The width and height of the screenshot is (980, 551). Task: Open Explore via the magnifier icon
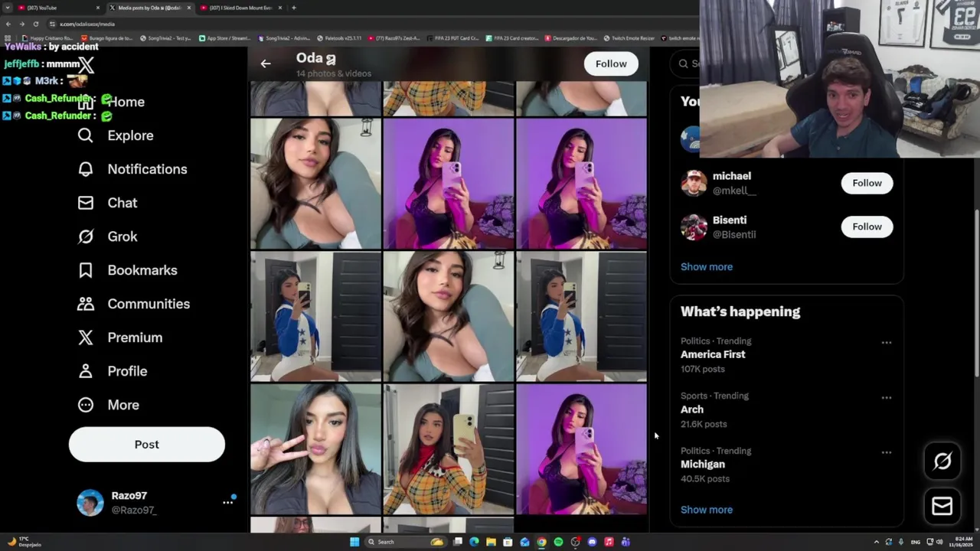(x=85, y=135)
